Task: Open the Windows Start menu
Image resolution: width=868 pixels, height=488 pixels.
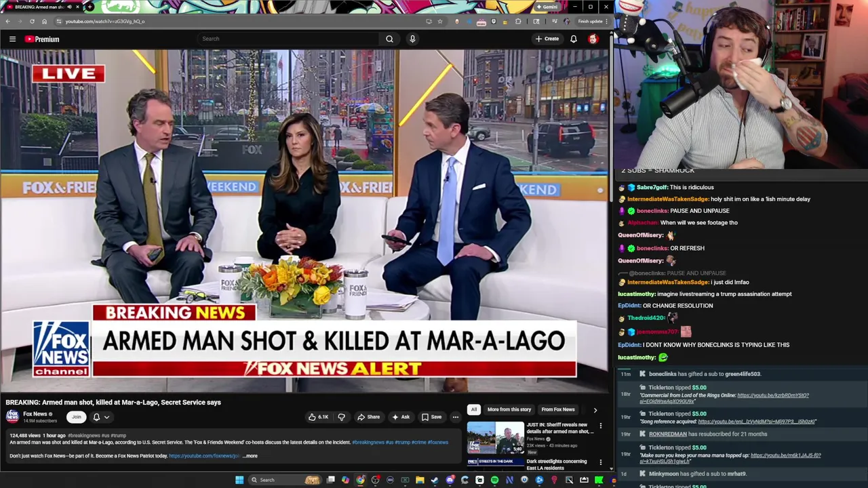Action: (239, 480)
